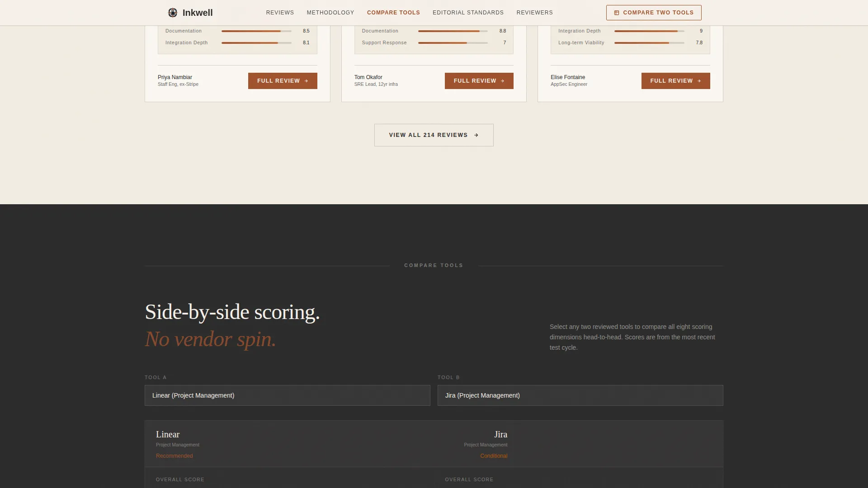
Task: Click the Jira tool heading in comparison
Action: 500,434
